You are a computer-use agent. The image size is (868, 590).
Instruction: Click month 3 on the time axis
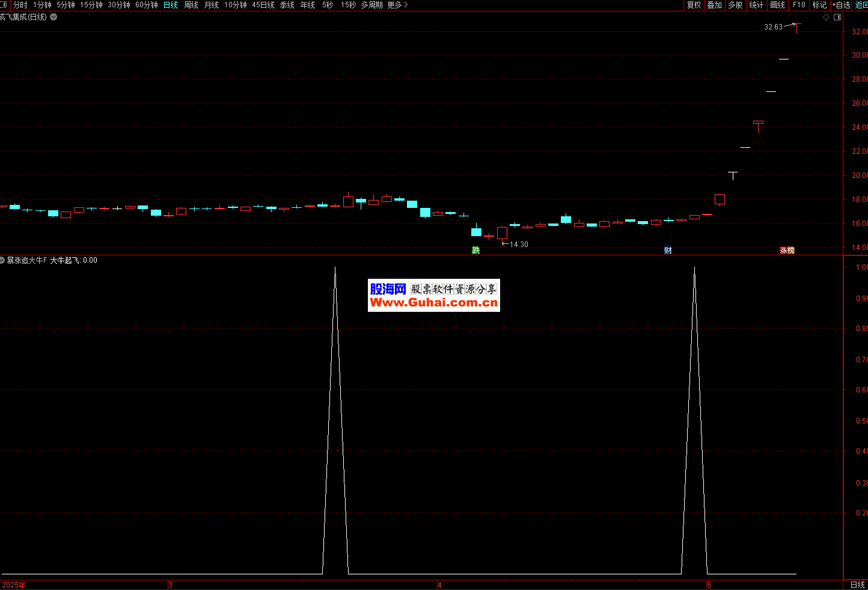pos(171,585)
